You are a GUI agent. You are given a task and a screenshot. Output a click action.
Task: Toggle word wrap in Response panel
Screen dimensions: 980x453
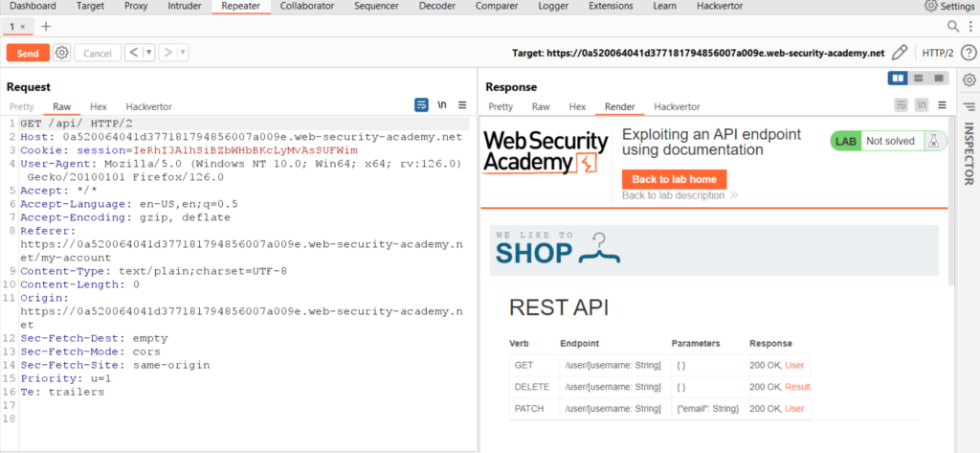(901, 104)
